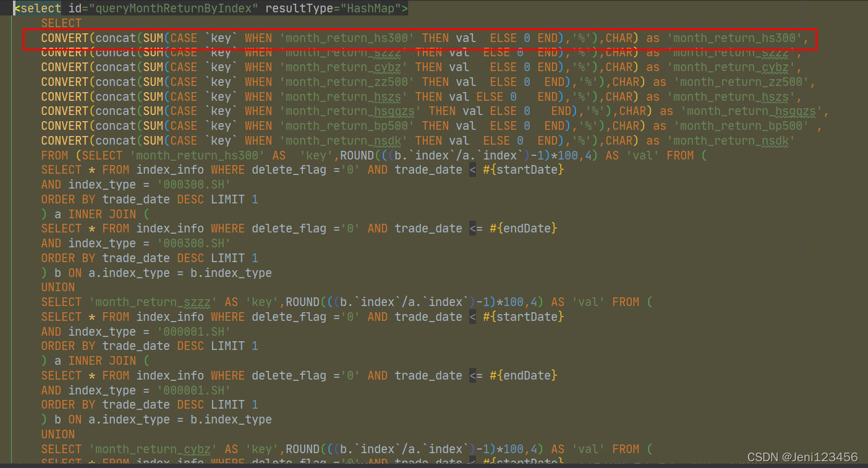Click ROUND on the FROM (SELECT 'month_return_hs300' line
Viewport: 868px width, 468px height.
(x=357, y=156)
